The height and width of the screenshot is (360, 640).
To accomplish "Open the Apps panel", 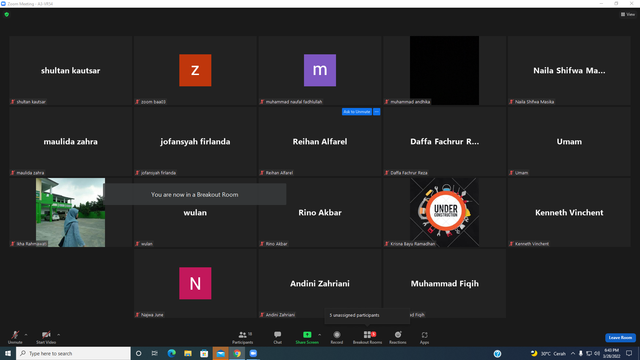I will 424,337.
